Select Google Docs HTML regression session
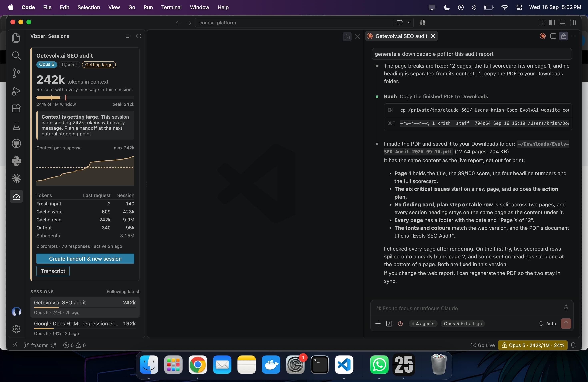 85,328
